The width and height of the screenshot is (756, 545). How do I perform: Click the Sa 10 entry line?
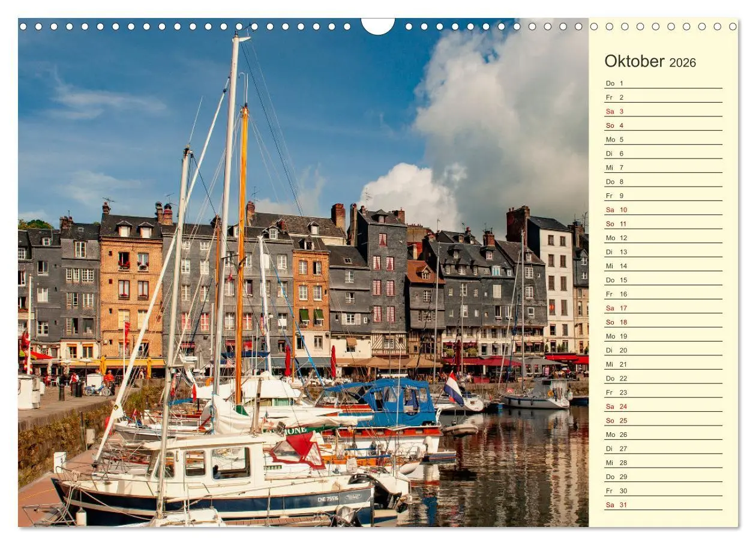pos(663,210)
